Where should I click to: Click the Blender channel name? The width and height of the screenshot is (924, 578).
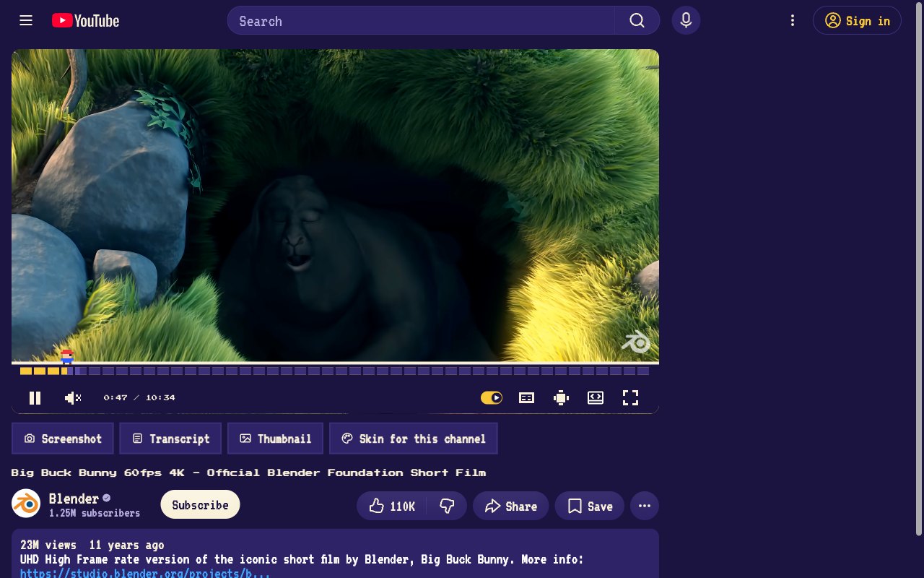click(x=74, y=499)
